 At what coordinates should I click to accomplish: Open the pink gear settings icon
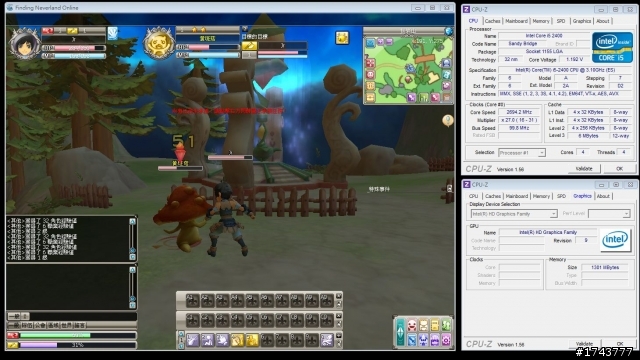click(446, 340)
